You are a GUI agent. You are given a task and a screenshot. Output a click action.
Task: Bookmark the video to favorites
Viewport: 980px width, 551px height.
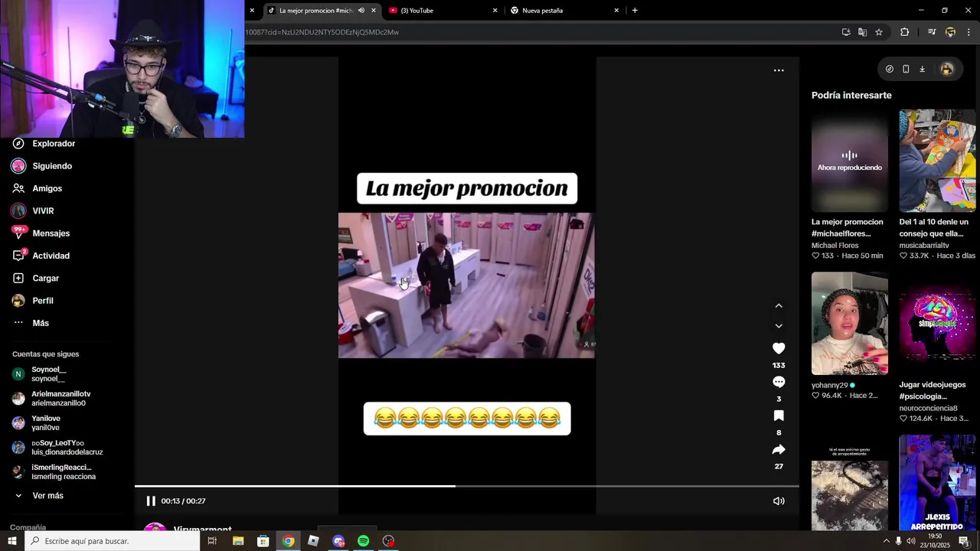coord(779,416)
